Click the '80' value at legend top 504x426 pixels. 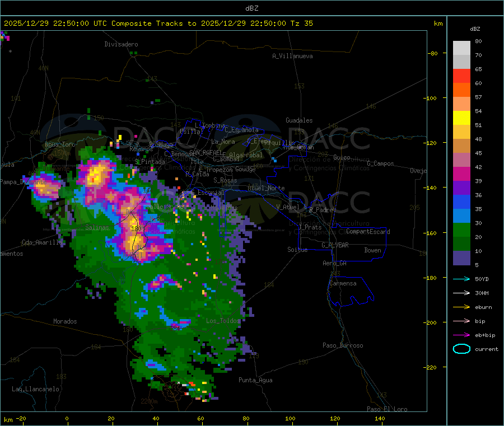(478, 41)
